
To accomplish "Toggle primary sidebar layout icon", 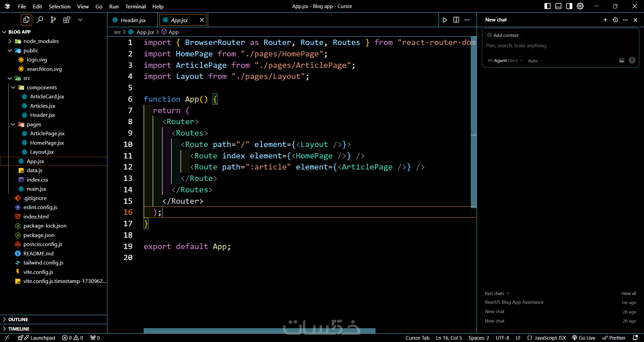I will 547,6.
